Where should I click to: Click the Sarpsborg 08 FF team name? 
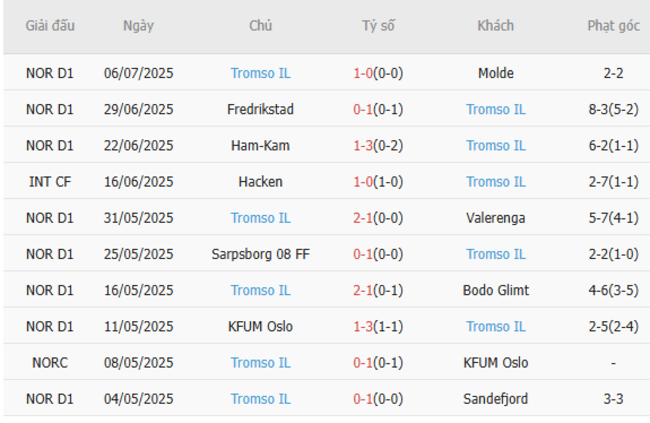[260, 254]
